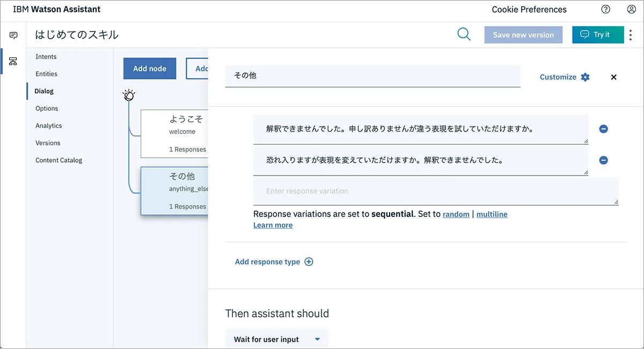Click the partially hidden Add button beside Add node
The image size is (644, 349).
coord(197,68)
